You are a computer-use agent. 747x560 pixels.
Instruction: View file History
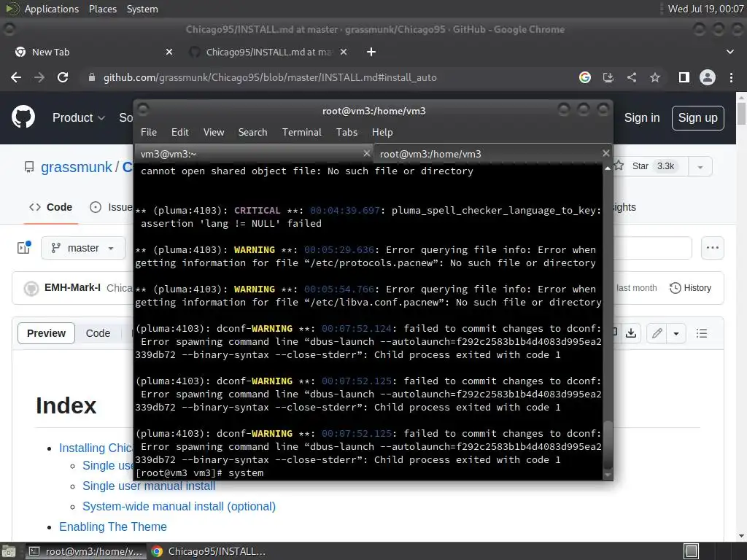coord(690,288)
